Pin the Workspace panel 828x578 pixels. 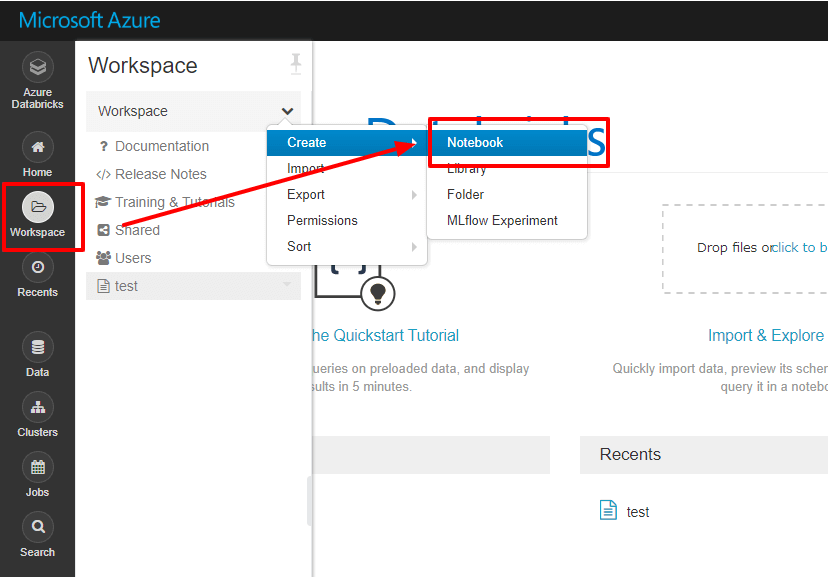296,64
